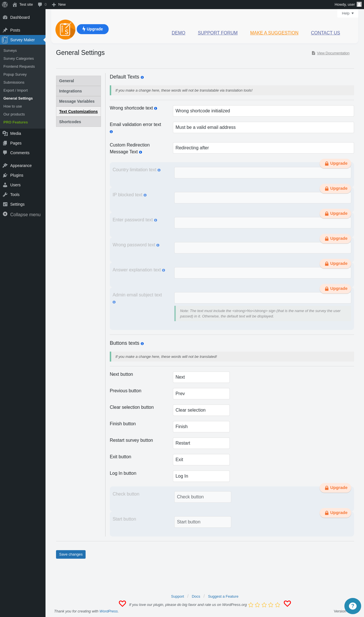
Task: Open the Message Variables tab
Action: point(78,101)
